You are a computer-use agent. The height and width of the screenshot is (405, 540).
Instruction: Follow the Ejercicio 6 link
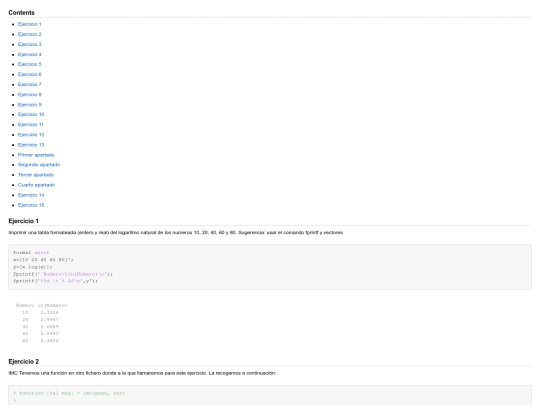pos(30,74)
